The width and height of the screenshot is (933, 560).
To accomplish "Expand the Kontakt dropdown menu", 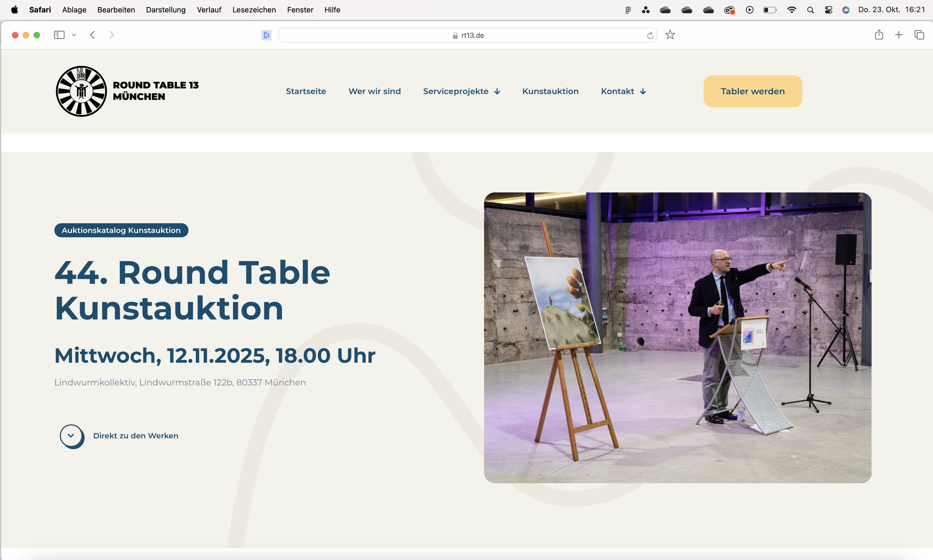I will pos(623,91).
